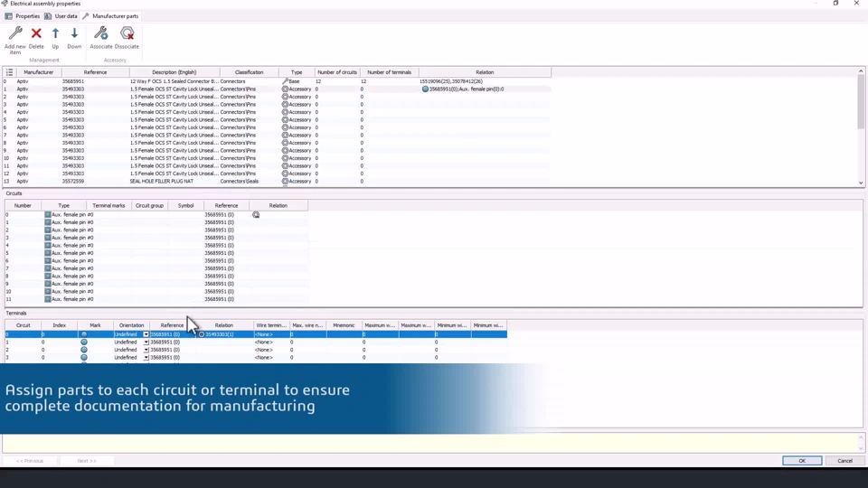Click the Add new item wrench icon
Viewport: 868px width, 488px height.
pos(15,33)
